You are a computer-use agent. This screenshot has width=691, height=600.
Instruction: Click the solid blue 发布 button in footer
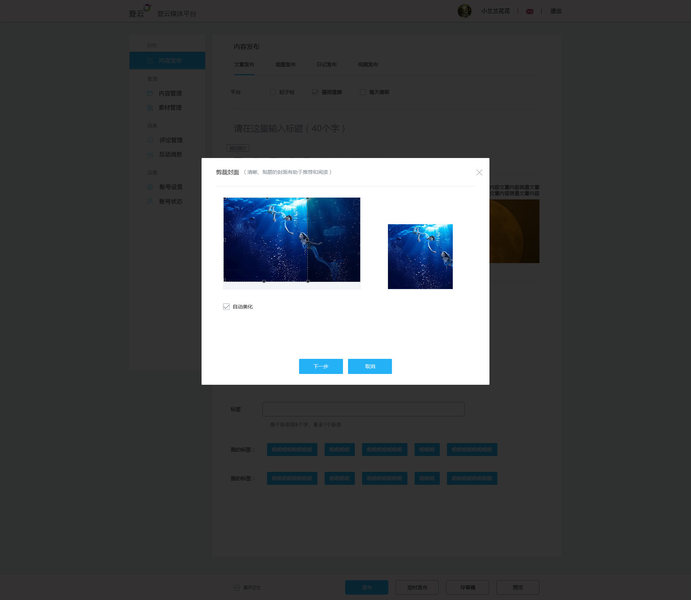click(367, 587)
